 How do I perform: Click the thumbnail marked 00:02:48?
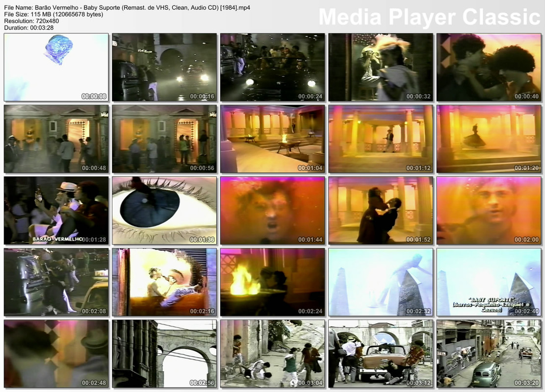click(x=56, y=354)
